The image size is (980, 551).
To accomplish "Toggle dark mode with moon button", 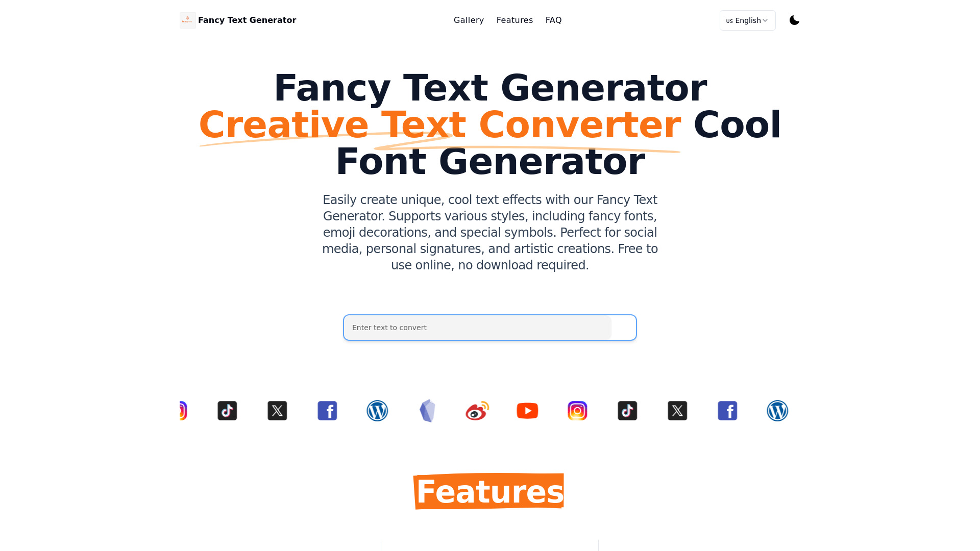I will (794, 20).
